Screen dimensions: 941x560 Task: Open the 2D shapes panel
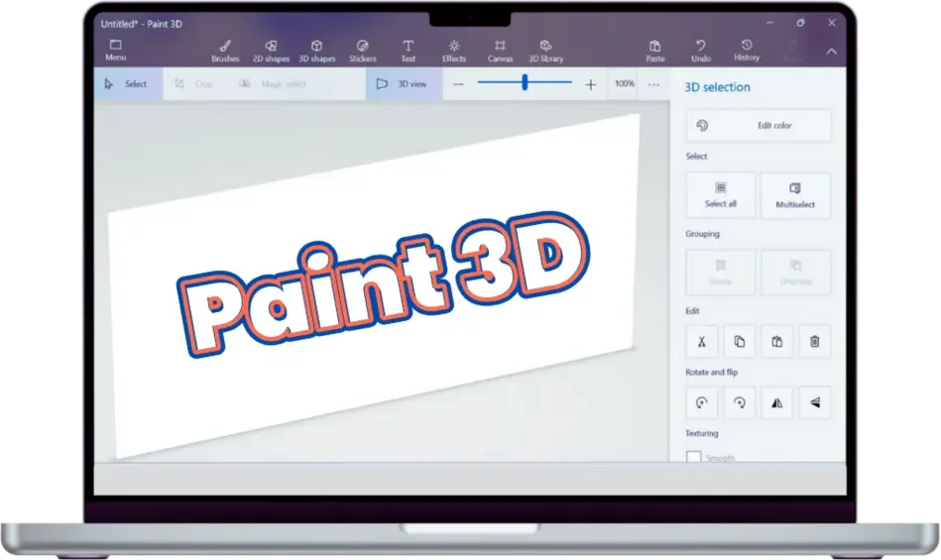click(271, 50)
